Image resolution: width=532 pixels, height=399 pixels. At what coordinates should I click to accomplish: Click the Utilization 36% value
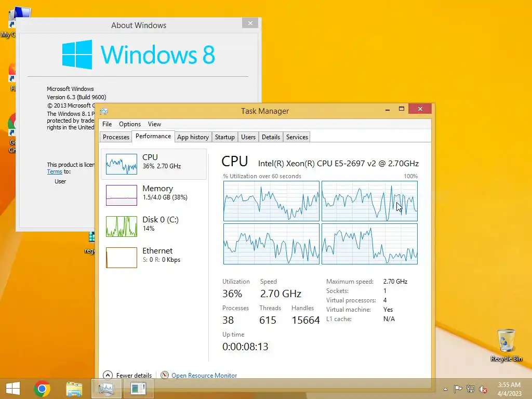[x=232, y=294]
